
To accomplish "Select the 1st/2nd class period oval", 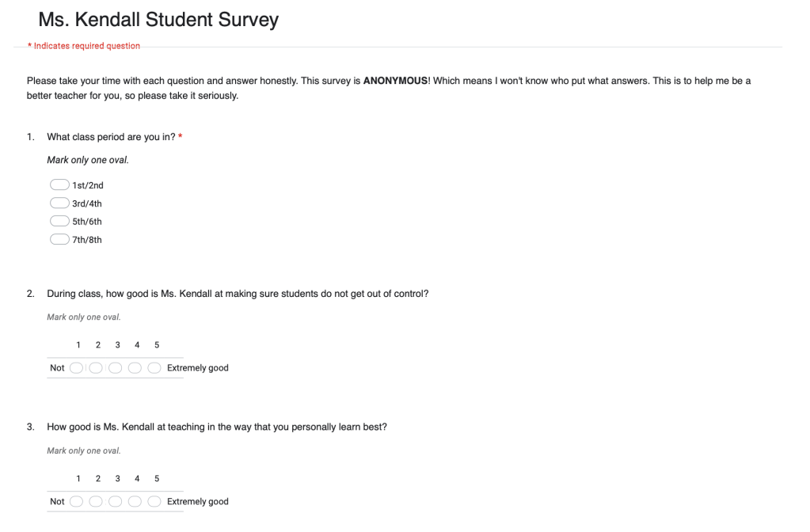I will (59, 185).
